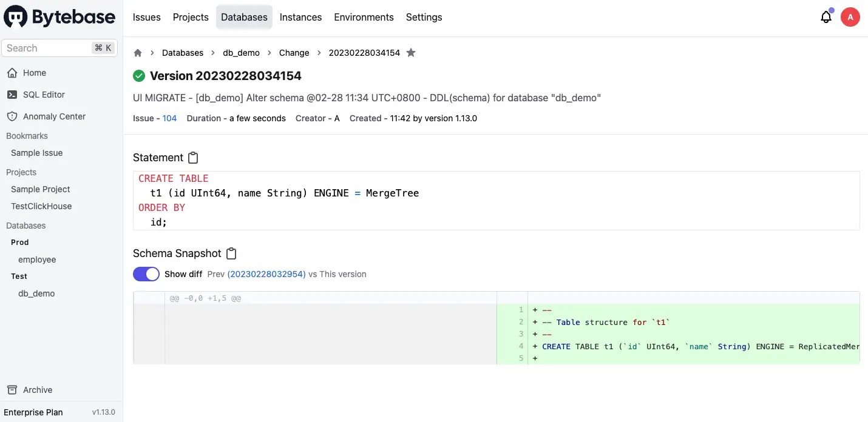Click the Archive box icon

pyautogui.click(x=12, y=390)
